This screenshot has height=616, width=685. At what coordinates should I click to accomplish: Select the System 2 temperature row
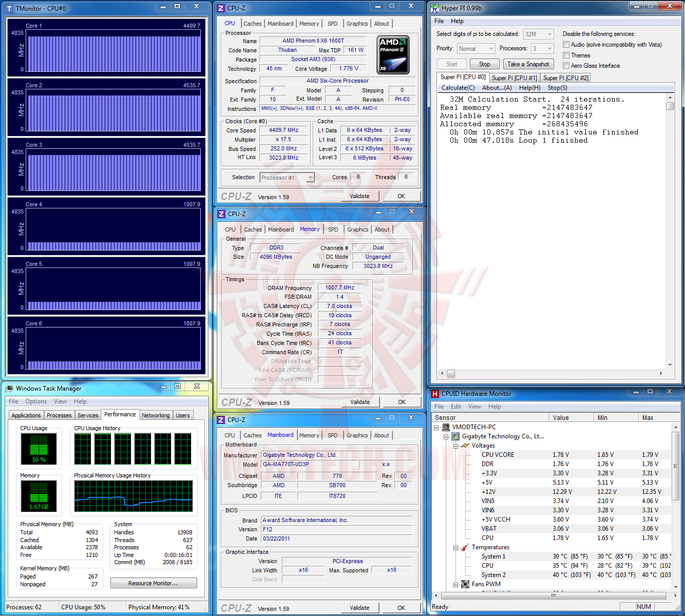[x=552, y=575]
